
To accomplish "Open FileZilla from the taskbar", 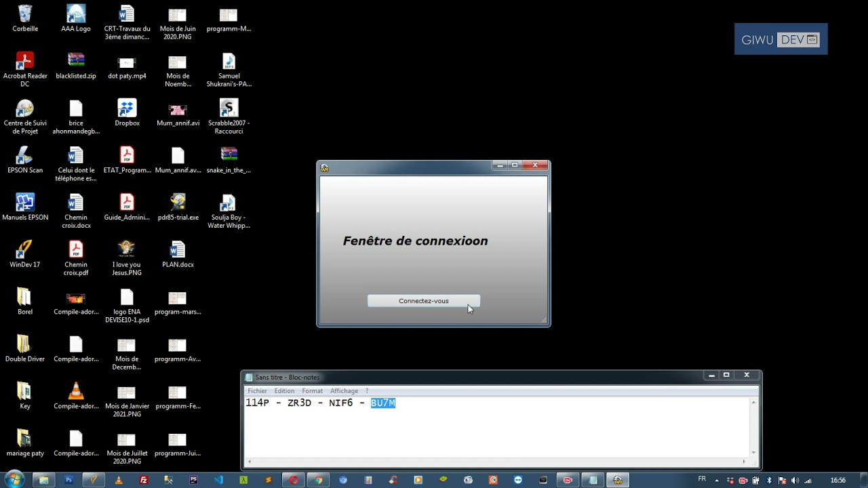I will [x=144, y=480].
